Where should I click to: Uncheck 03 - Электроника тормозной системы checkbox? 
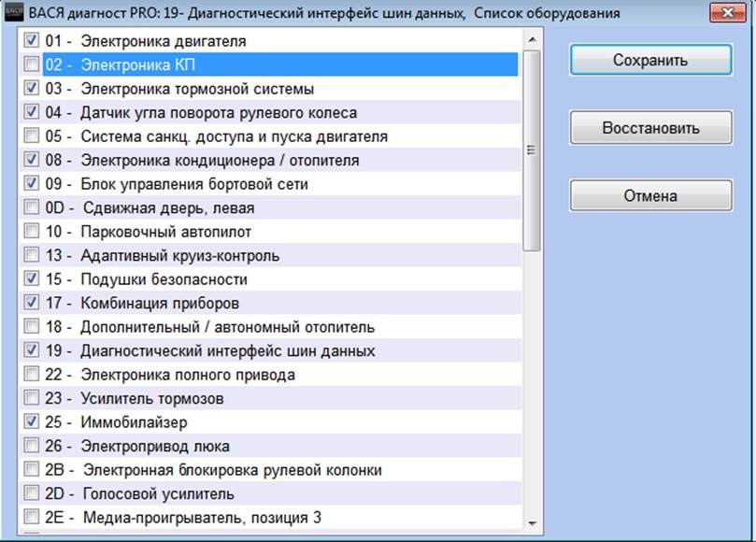click(32, 88)
